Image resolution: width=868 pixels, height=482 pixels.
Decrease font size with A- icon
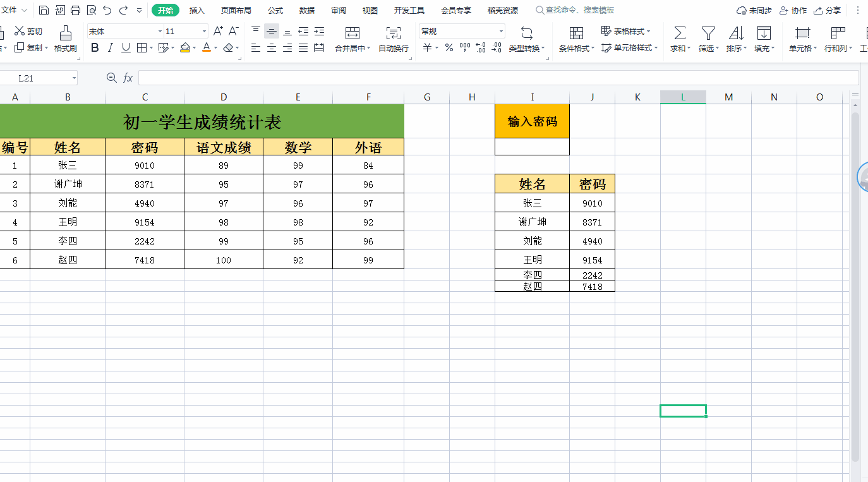233,31
